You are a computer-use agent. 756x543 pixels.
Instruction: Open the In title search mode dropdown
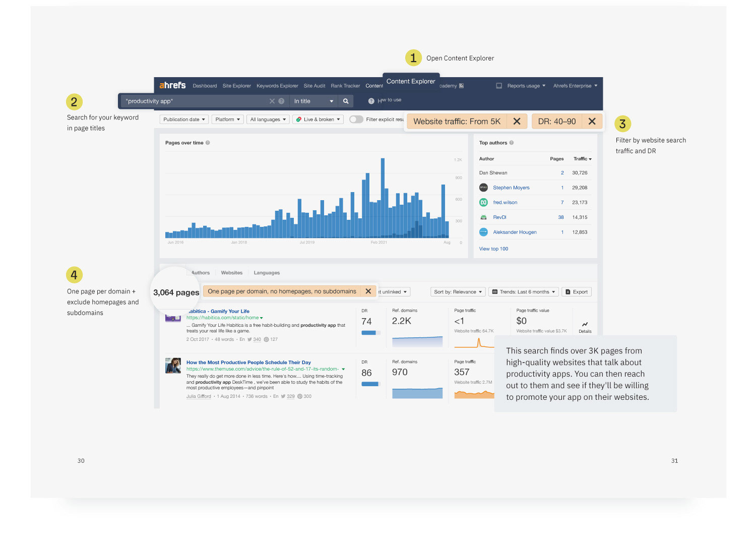(x=313, y=101)
